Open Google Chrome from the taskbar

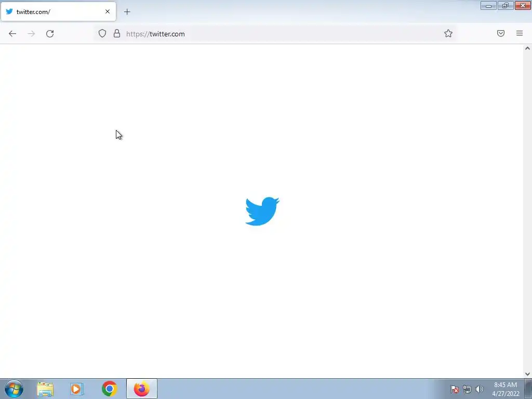(109, 389)
